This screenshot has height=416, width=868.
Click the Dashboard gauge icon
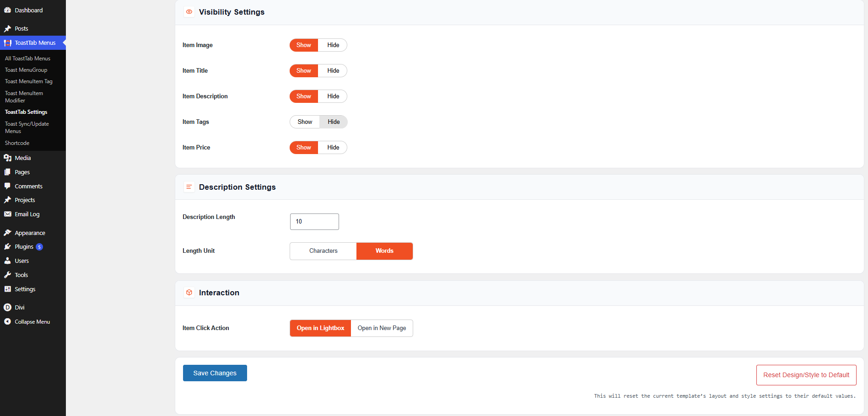7,10
